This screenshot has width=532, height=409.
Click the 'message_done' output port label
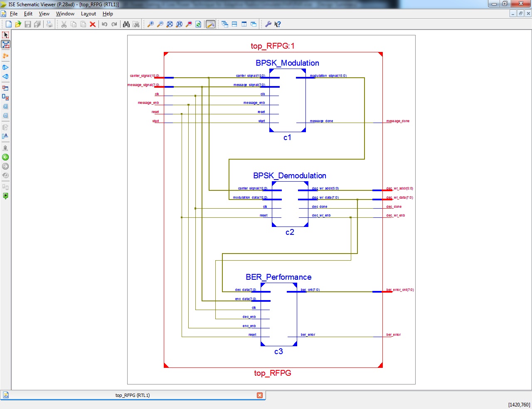click(398, 121)
